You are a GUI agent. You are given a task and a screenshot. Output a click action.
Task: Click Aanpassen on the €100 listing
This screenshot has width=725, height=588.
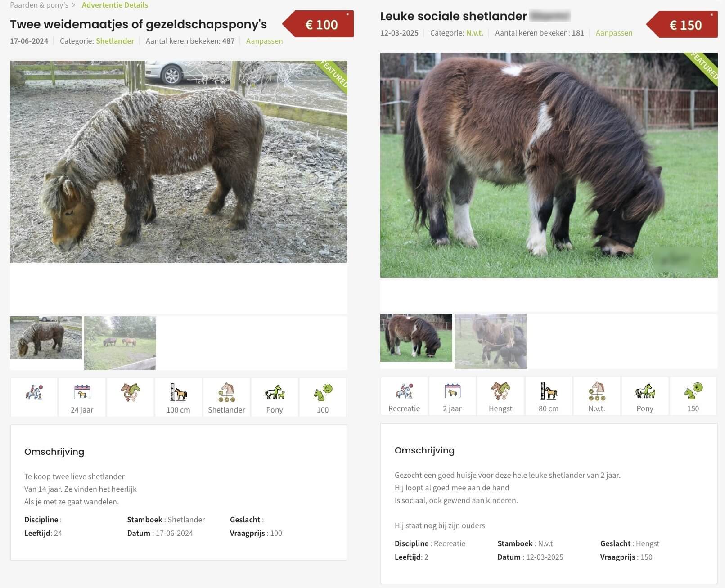(264, 41)
